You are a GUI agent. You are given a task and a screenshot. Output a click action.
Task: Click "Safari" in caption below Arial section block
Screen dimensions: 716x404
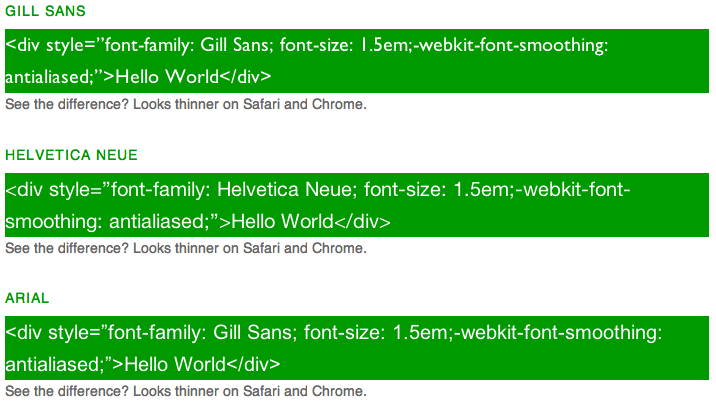tap(259, 391)
